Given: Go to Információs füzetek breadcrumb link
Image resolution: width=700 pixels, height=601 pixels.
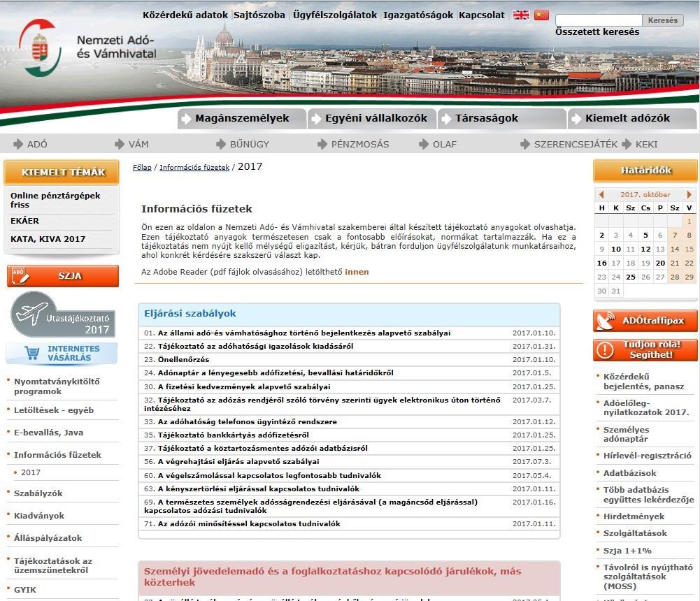Looking at the screenshot, I should 194,167.
